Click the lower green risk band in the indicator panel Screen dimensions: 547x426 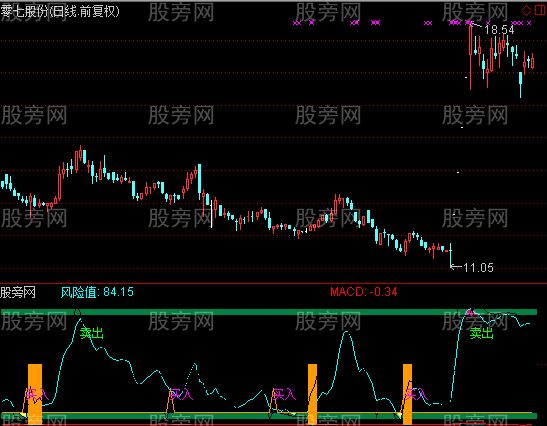click(269, 416)
